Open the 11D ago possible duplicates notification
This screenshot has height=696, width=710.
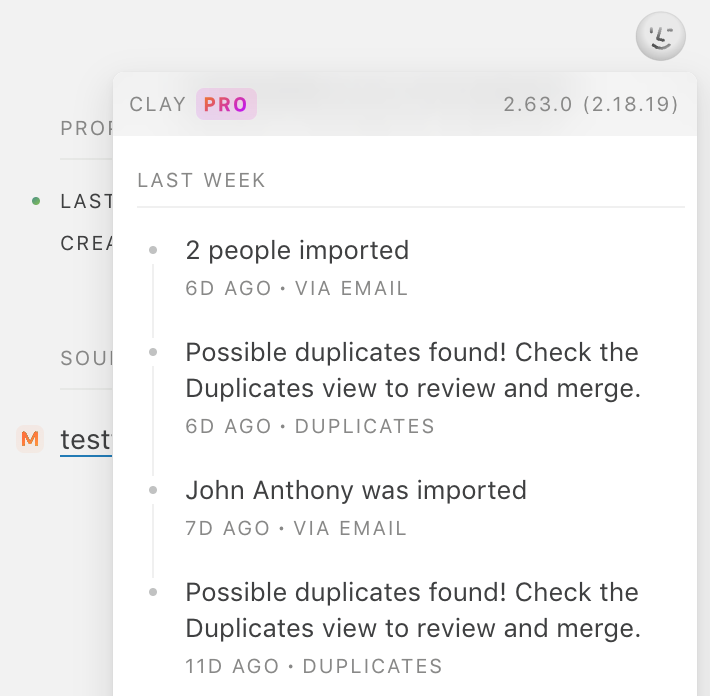pos(412,609)
